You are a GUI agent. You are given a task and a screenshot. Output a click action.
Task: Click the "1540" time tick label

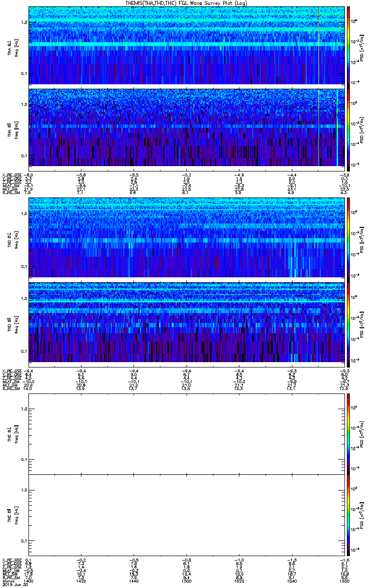click(x=291, y=580)
